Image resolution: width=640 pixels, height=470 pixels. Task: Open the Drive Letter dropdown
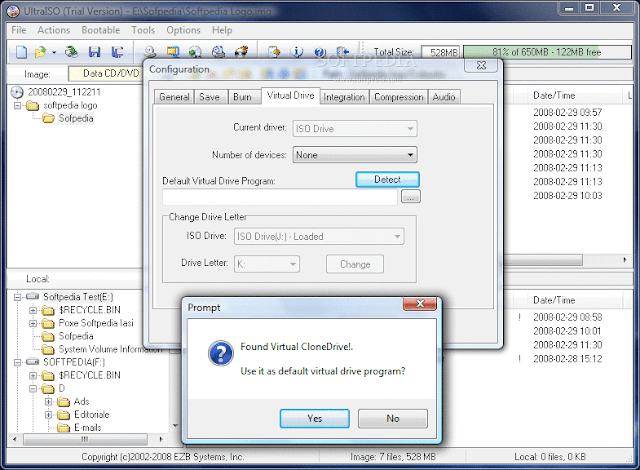click(x=267, y=264)
